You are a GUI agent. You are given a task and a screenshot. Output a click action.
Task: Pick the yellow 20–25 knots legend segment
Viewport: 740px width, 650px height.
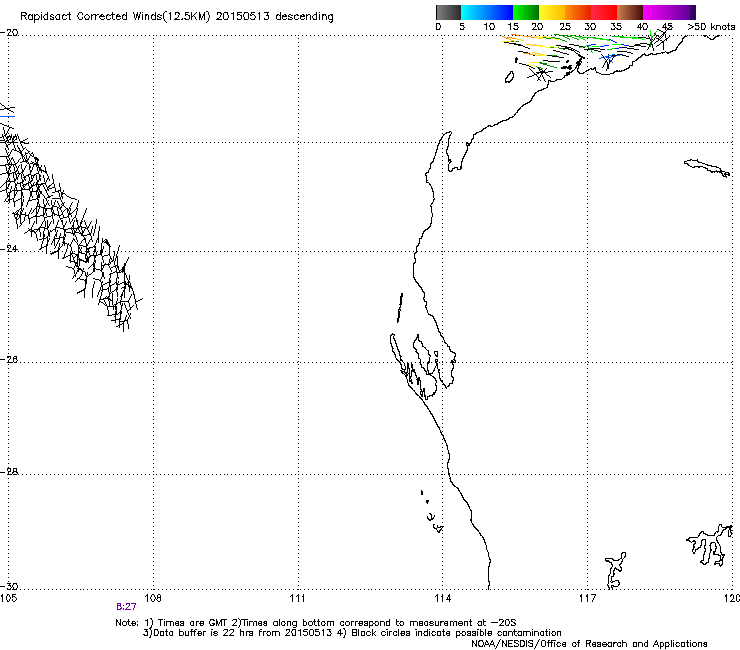click(x=552, y=12)
